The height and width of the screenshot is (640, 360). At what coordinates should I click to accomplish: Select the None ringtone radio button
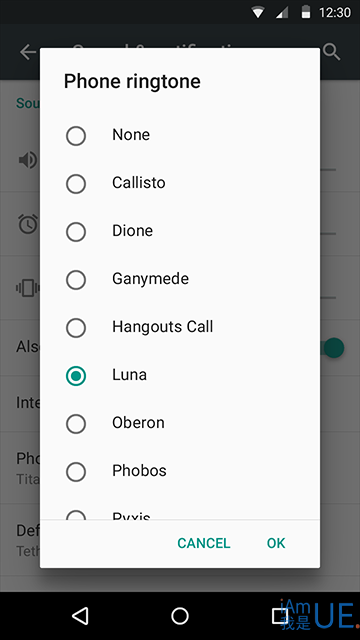coord(76,136)
